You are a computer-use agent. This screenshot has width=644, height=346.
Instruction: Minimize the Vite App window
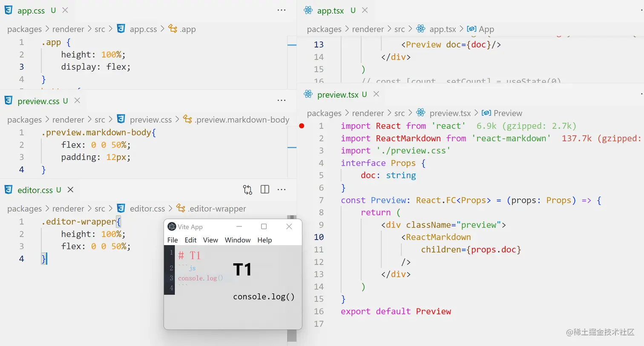tap(239, 226)
